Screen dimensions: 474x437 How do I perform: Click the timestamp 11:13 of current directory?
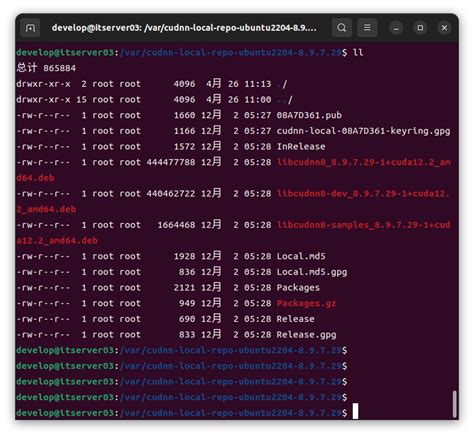[258, 84]
